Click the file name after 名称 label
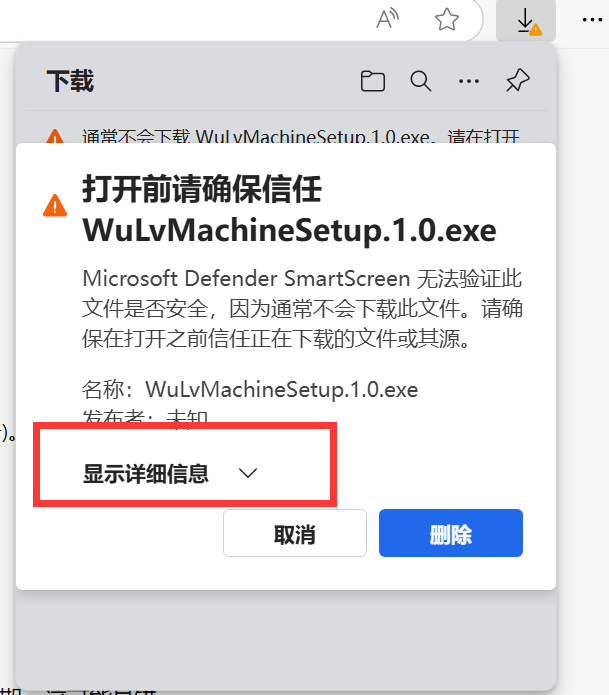Viewport: 609px width, 695px height. pos(281,390)
